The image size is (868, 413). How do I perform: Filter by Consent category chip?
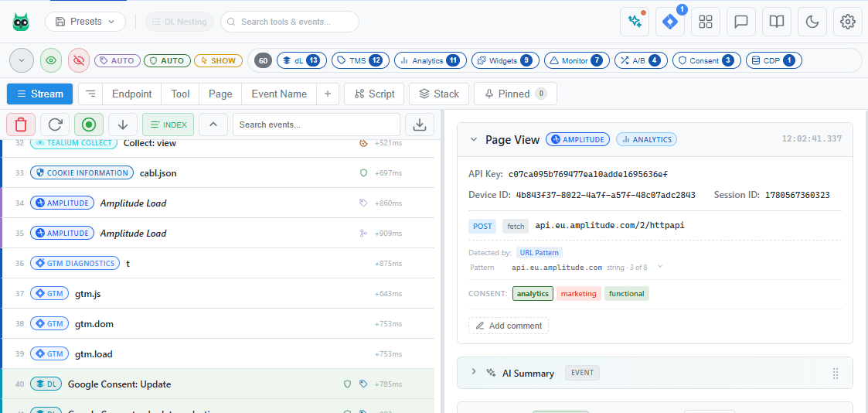707,60
